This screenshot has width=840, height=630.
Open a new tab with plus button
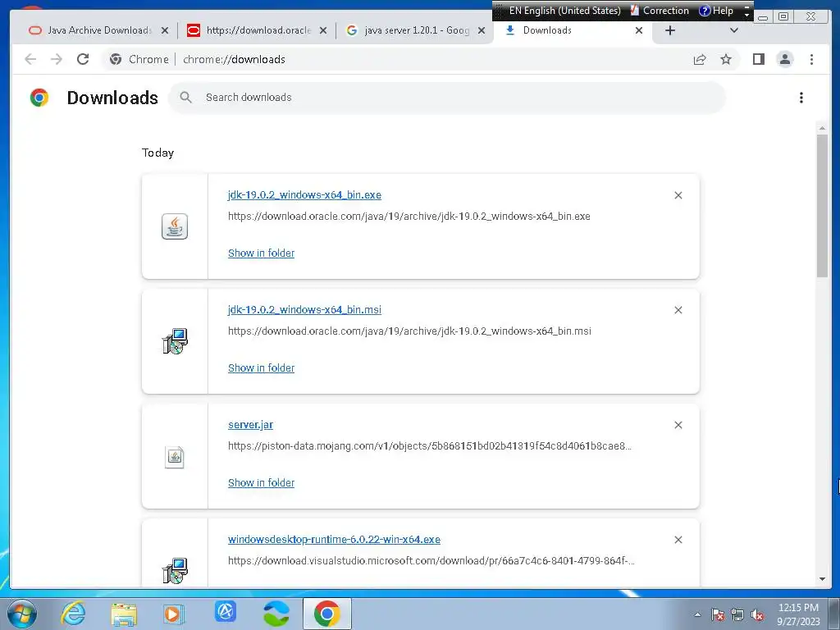pos(669,30)
